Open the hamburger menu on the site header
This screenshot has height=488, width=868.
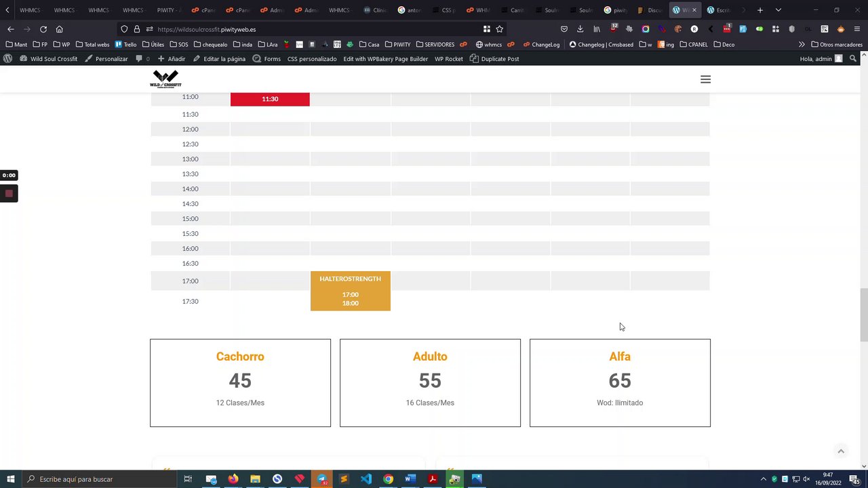click(x=705, y=79)
